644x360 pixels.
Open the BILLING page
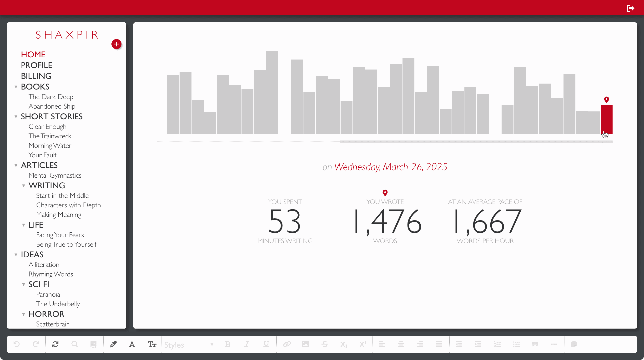pyautogui.click(x=36, y=76)
